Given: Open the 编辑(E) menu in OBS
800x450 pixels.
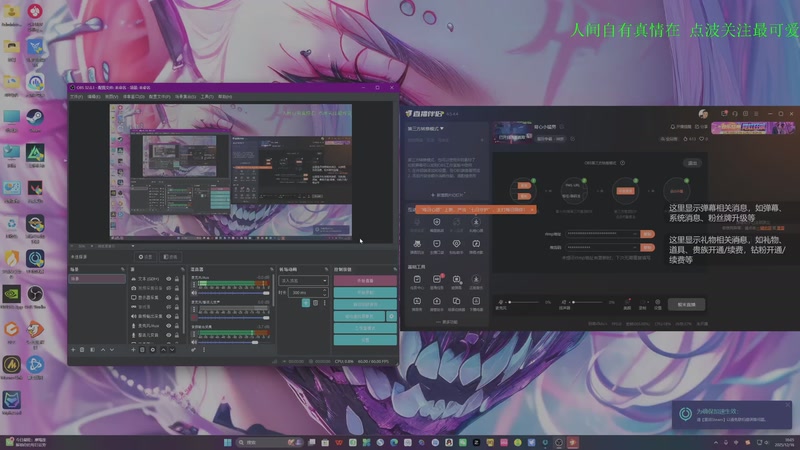Looking at the screenshot, I should [x=94, y=96].
